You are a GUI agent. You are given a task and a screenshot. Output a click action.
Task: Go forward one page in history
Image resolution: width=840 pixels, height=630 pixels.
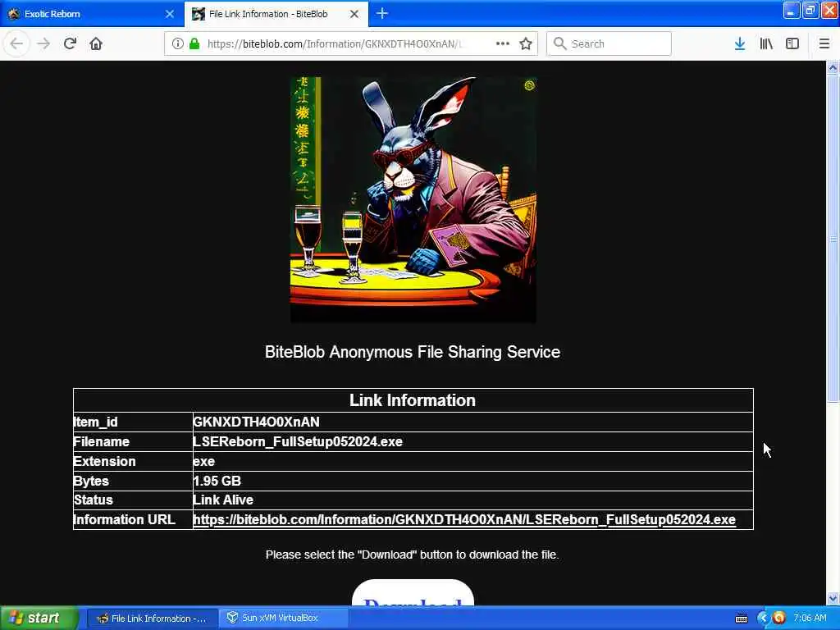[x=43, y=44]
